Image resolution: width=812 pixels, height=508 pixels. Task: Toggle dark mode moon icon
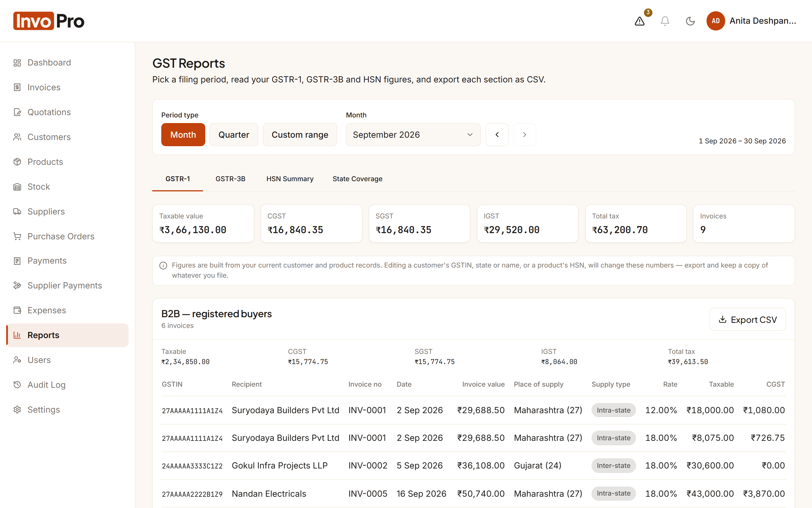[690, 21]
